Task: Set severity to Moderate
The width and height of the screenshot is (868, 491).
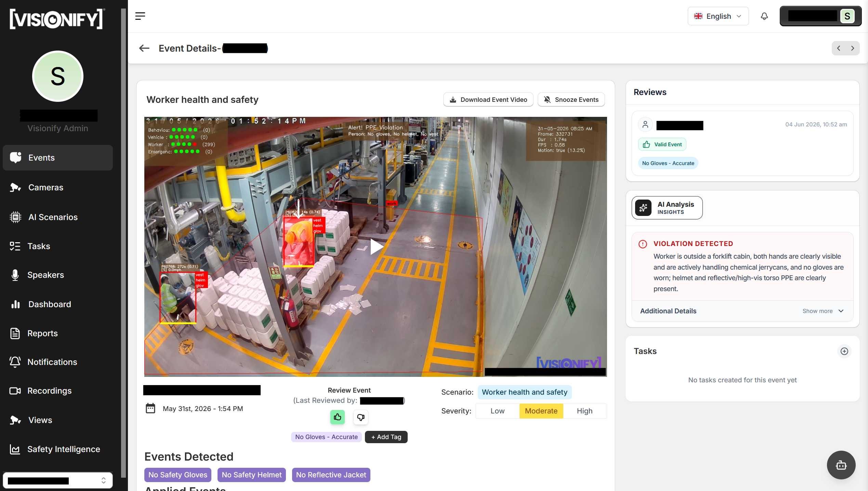Action: click(x=541, y=411)
